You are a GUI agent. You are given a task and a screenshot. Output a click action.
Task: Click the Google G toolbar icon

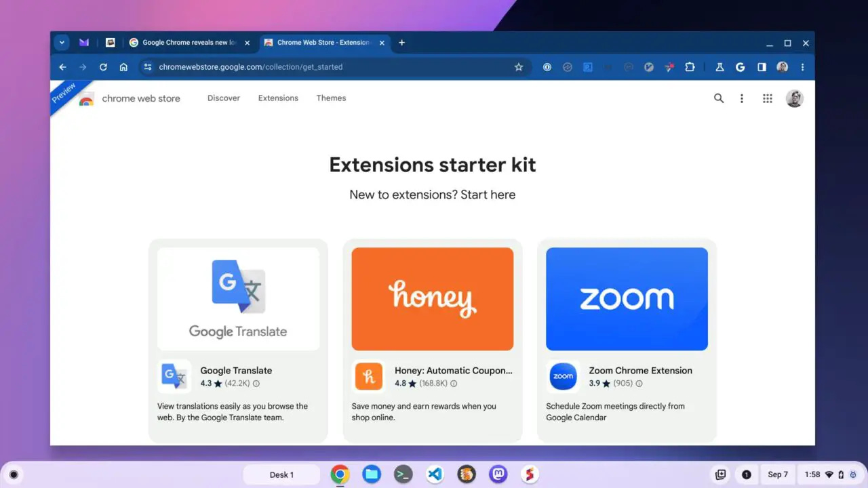[741, 67]
